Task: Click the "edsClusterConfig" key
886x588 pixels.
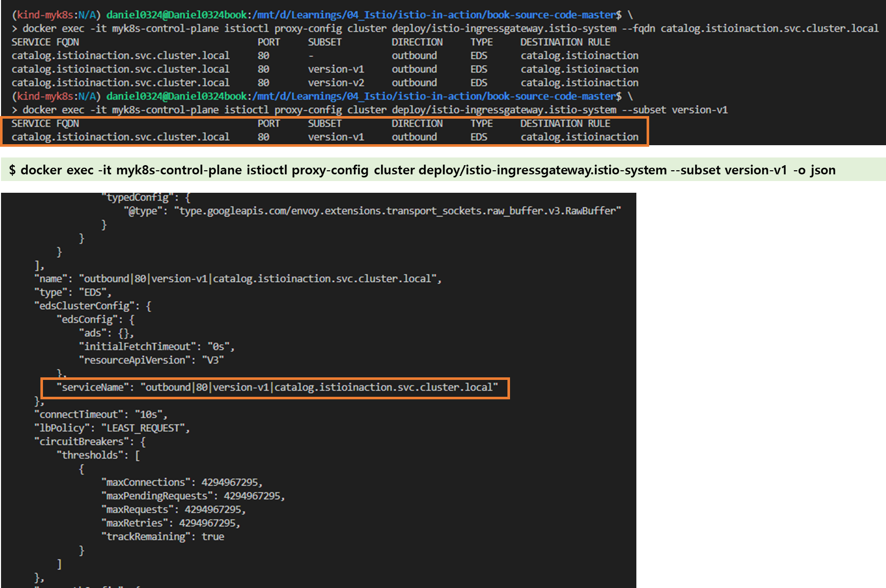Action: click(x=85, y=306)
